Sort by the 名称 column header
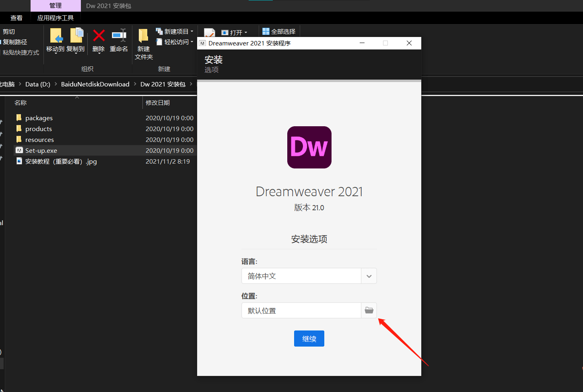This screenshot has height=392, width=583. point(21,103)
